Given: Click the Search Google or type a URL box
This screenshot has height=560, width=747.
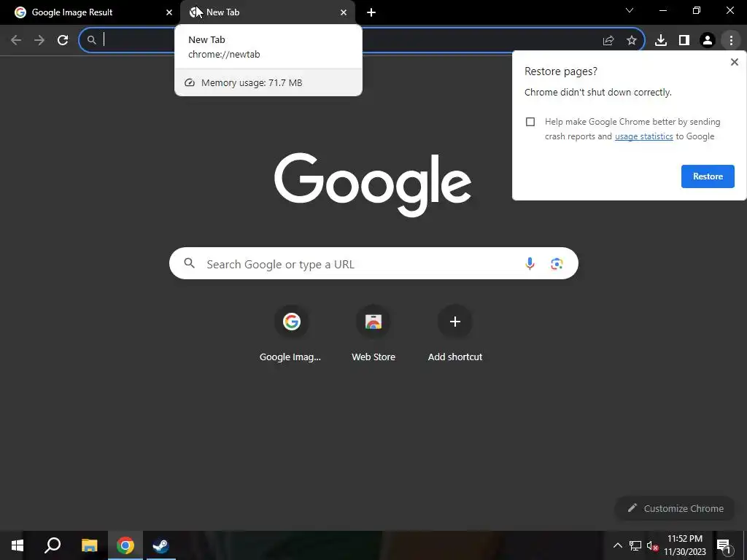Looking at the screenshot, I should (373, 263).
